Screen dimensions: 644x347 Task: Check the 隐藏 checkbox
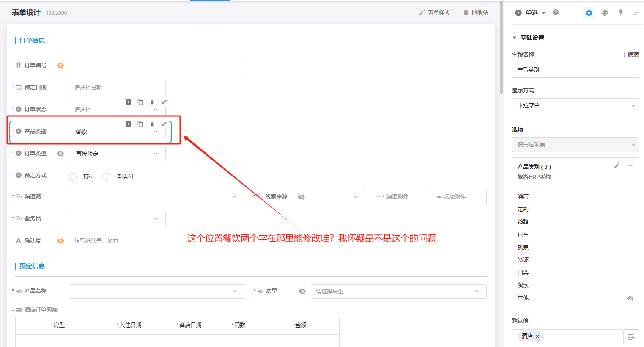622,55
